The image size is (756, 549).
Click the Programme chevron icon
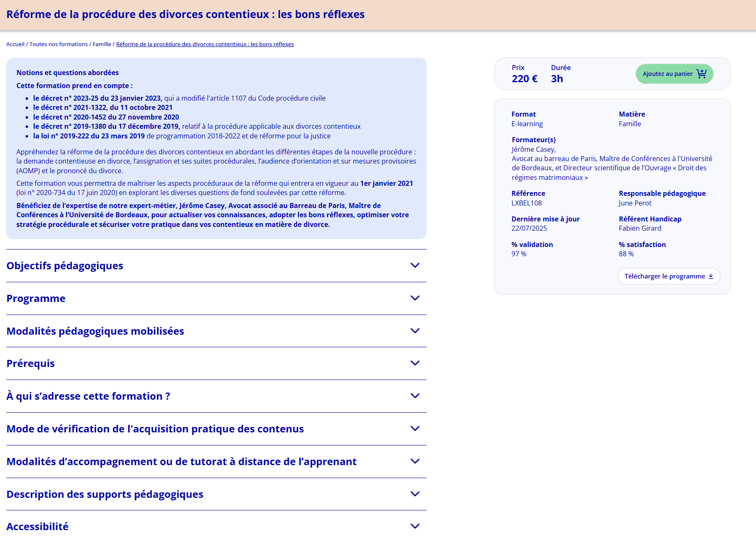click(414, 298)
